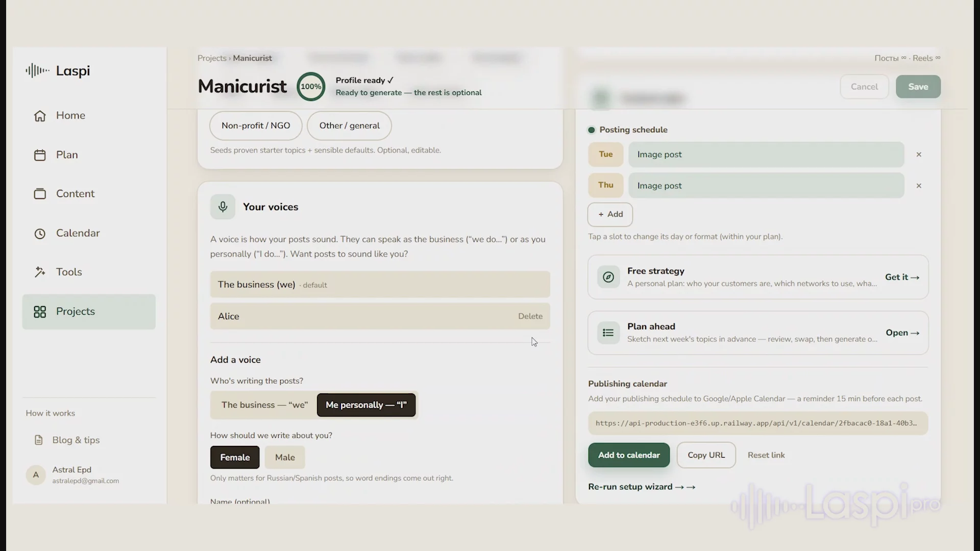The width and height of the screenshot is (980, 551).
Task: Click the Add to calendar button
Action: 629,455
